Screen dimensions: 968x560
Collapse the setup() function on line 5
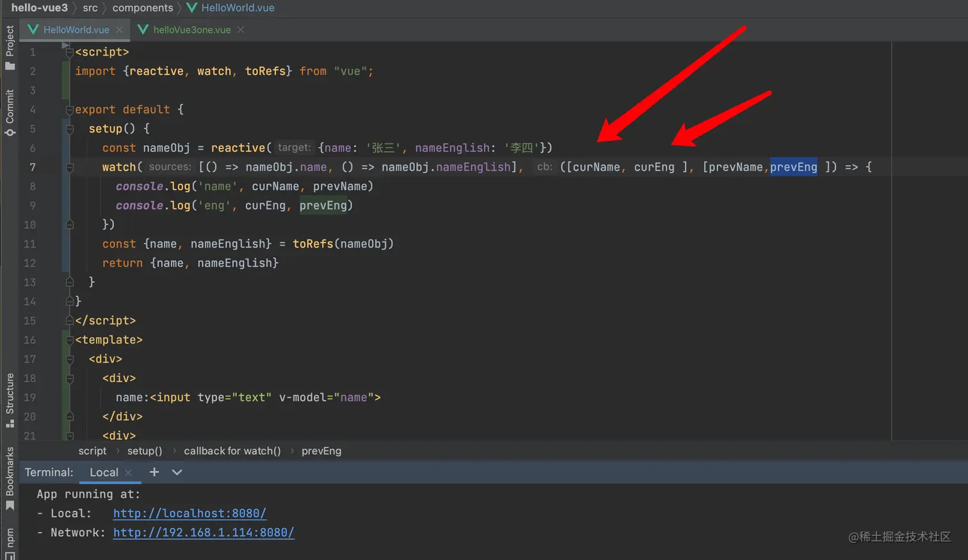70,129
